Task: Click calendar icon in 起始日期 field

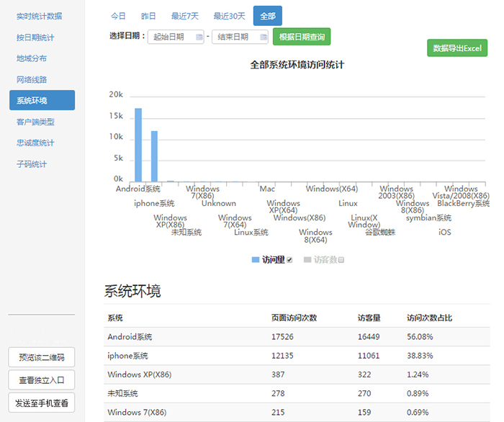Action: pyautogui.click(x=199, y=37)
